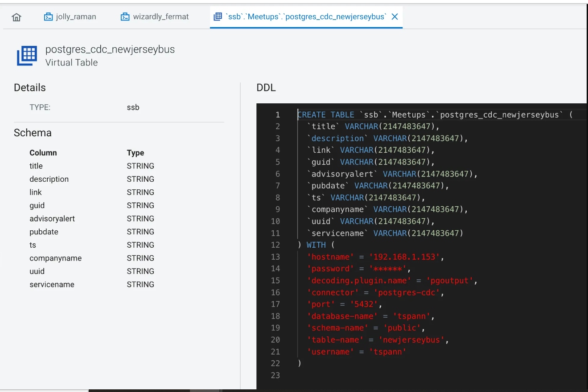
Task: Click the postgres_cdc_newjerseybus heading text
Action: pos(111,50)
